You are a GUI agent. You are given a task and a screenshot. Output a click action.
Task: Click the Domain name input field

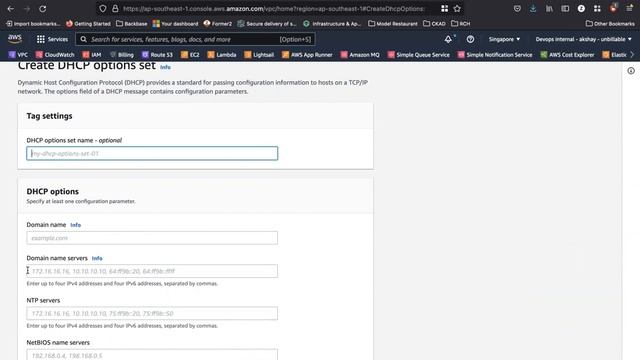point(152,238)
